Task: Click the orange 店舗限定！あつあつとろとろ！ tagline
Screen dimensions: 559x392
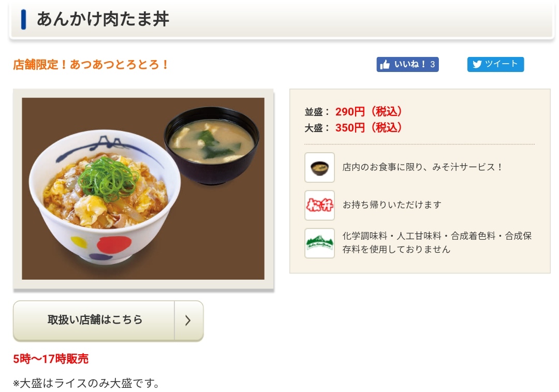Action: click(91, 65)
